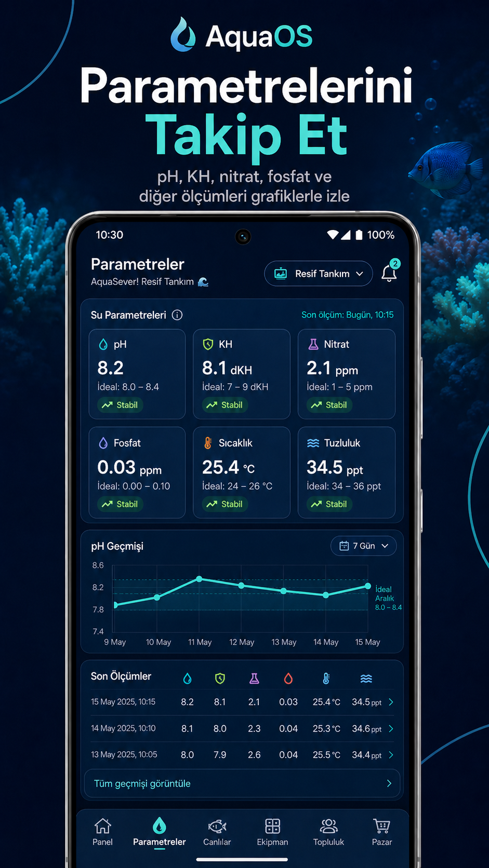Click '13 May 2025, 10:05' row date
Viewport: 489px width, 868px height.
[124, 754]
